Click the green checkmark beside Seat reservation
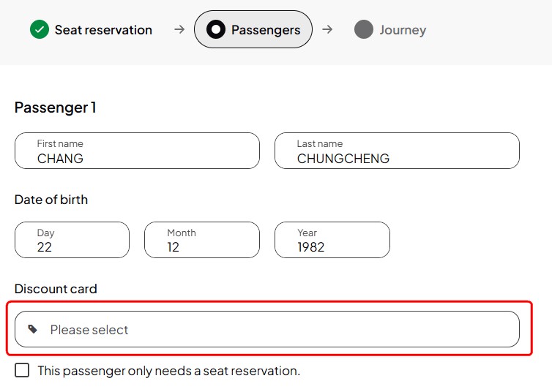The height and width of the screenshot is (392, 552). (x=40, y=29)
